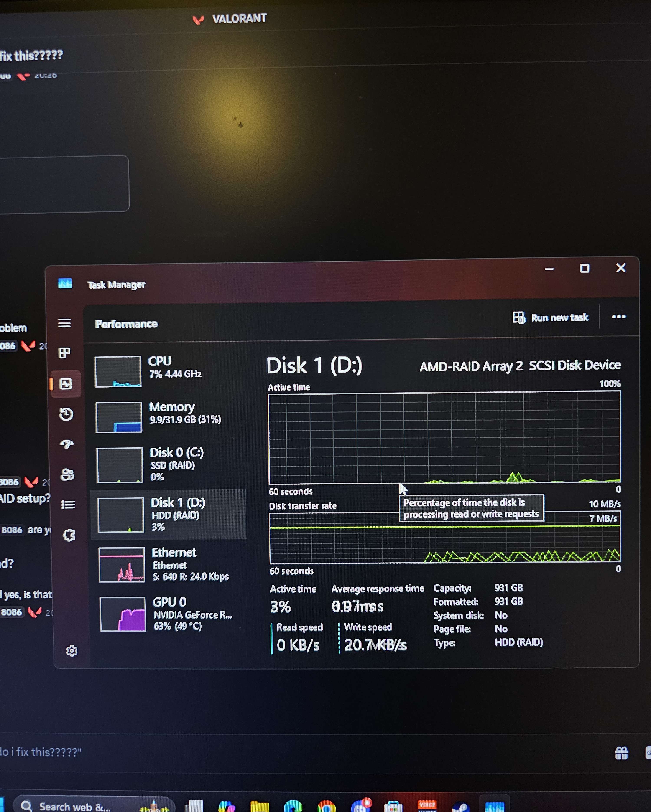
Task: Open Startup apps page icon
Action: [x=67, y=444]
